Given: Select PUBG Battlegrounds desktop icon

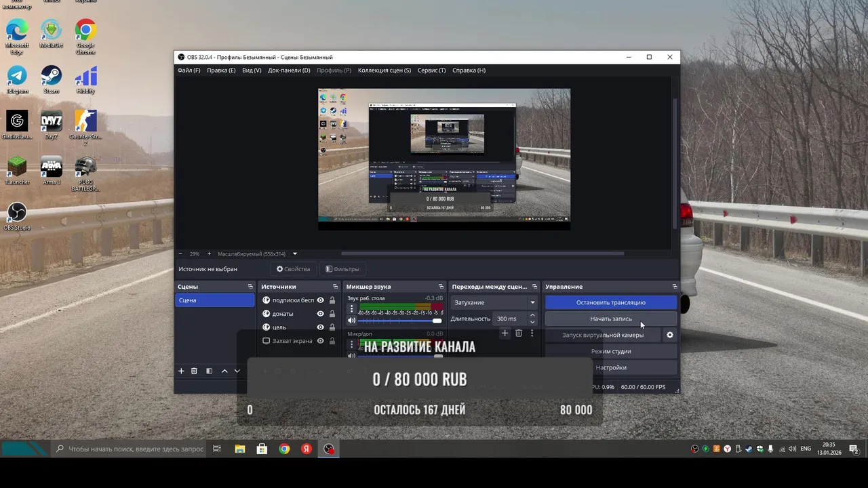Looking at the screenshot, I should coord(85,174).
